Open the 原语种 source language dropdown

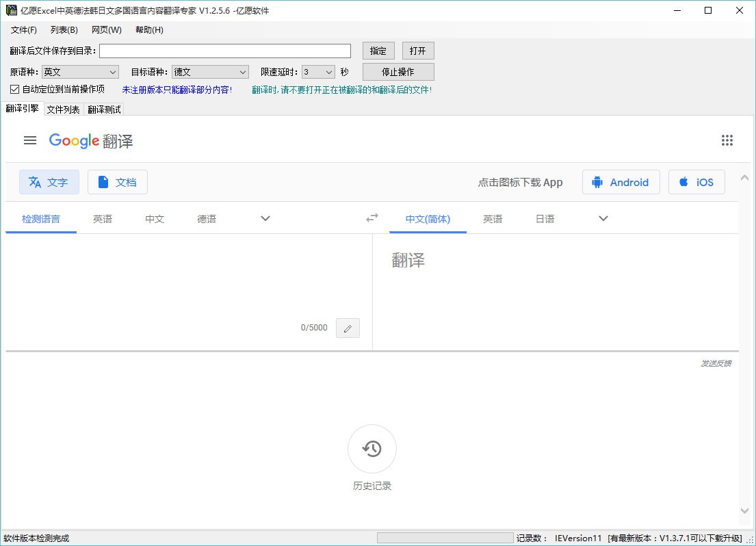[x=80, y=72]
